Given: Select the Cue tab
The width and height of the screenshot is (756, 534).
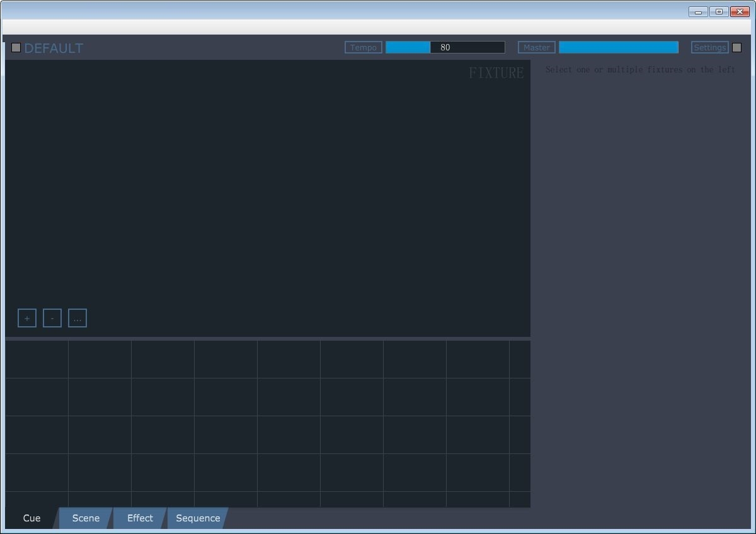Looking at the screenshot, I should coord(31,518).
